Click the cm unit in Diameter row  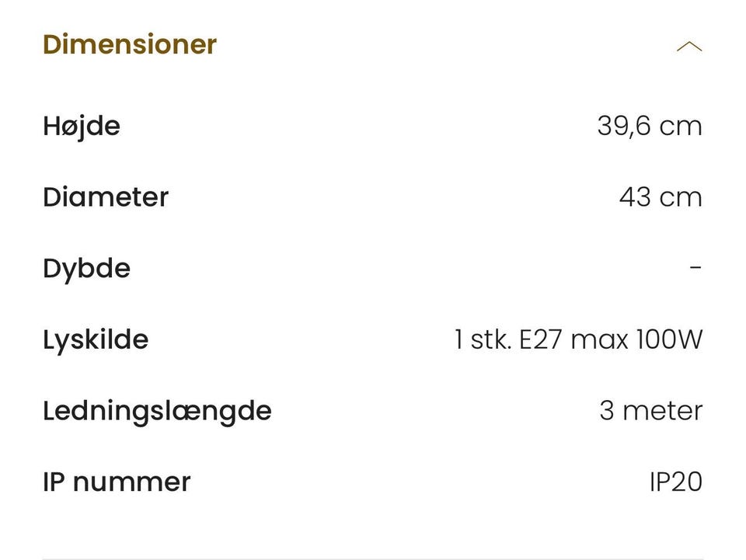click(x=681, y=198)
